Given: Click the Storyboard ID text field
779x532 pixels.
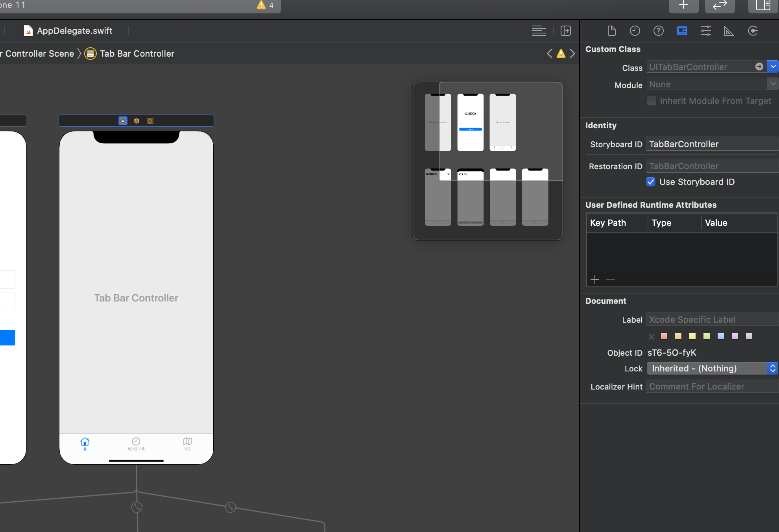Looking at the screenshot, I should (x=711, y=144).
